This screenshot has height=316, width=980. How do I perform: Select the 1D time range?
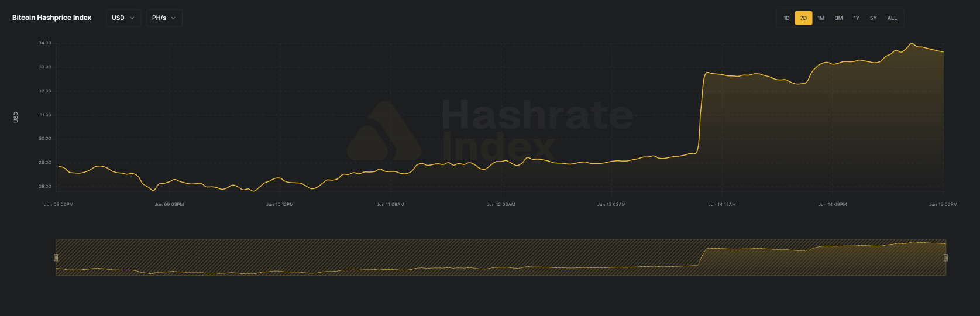click(x=786, y=18)
